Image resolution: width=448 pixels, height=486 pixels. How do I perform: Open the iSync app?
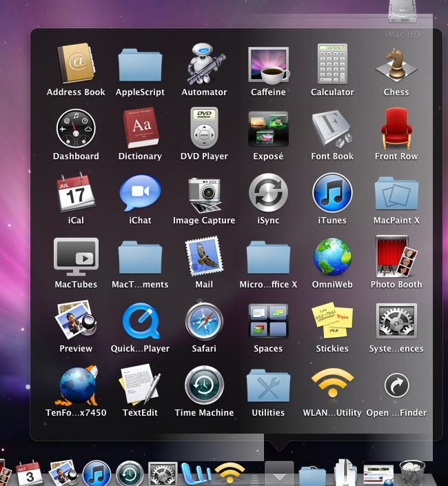point(268,192)
